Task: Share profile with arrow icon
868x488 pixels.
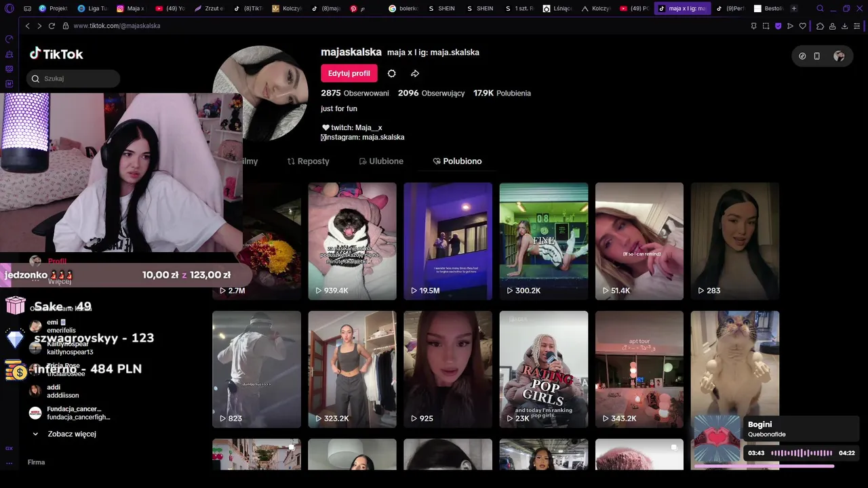Action: click(415, 73)
